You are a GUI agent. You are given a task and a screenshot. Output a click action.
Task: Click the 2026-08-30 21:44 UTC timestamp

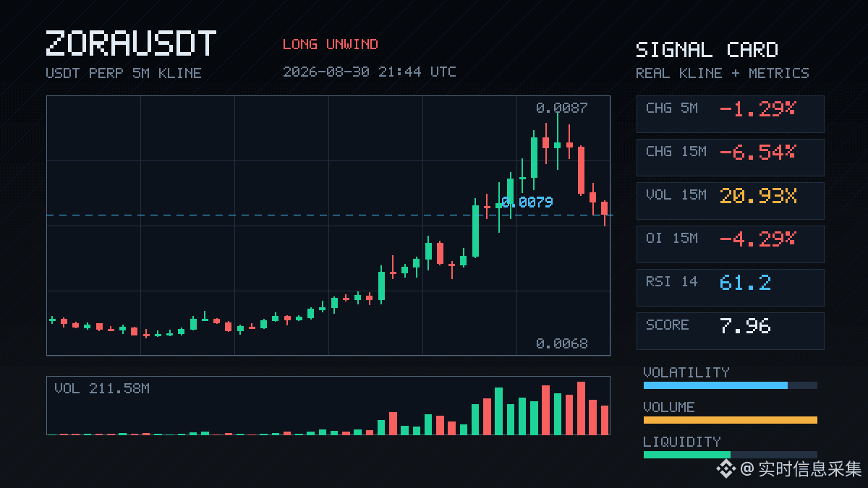pos(370,72)
